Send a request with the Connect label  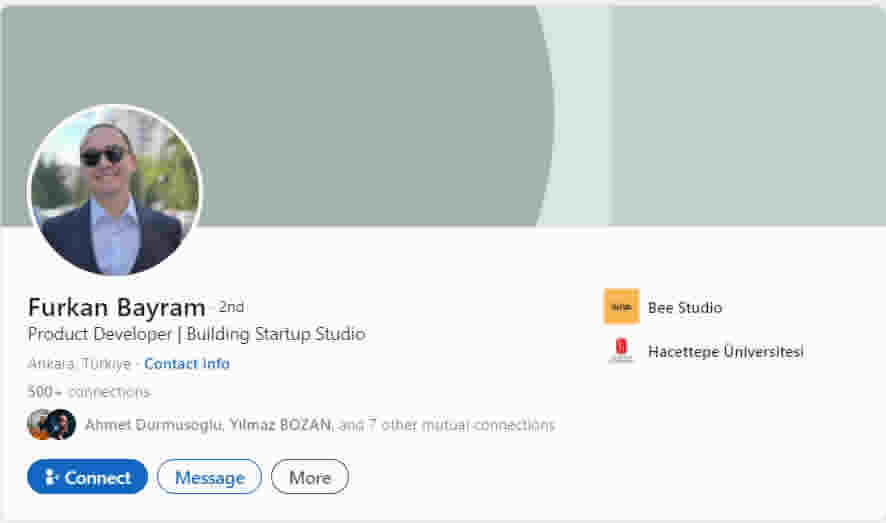coord(98,478)
